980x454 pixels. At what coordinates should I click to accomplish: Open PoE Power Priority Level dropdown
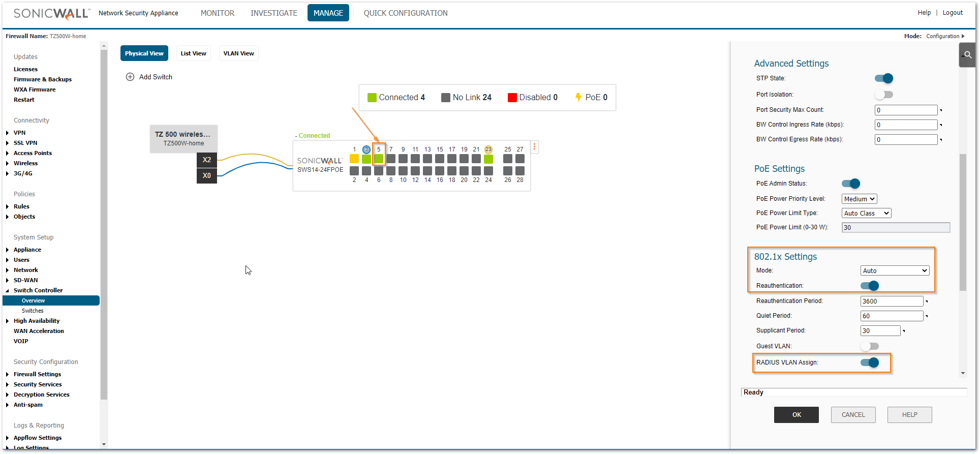click(x=859, y=199)
